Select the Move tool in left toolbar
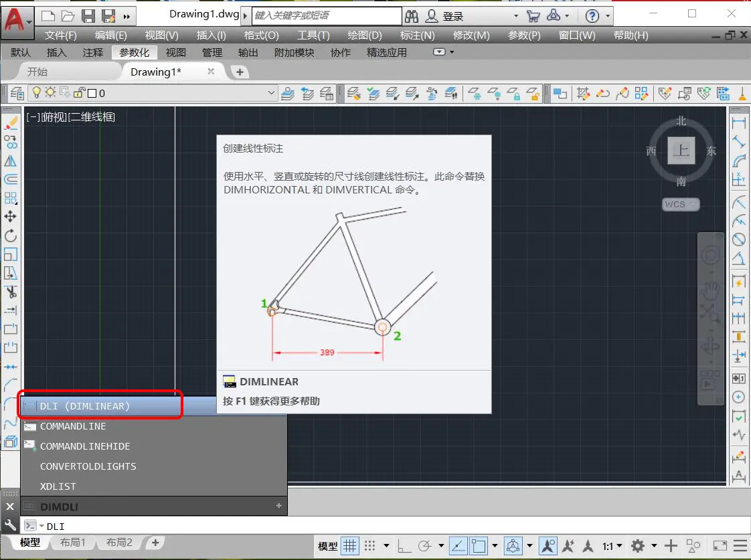This screenshot has height=560, width=751. pyautogui.click(x=10, y=216)
